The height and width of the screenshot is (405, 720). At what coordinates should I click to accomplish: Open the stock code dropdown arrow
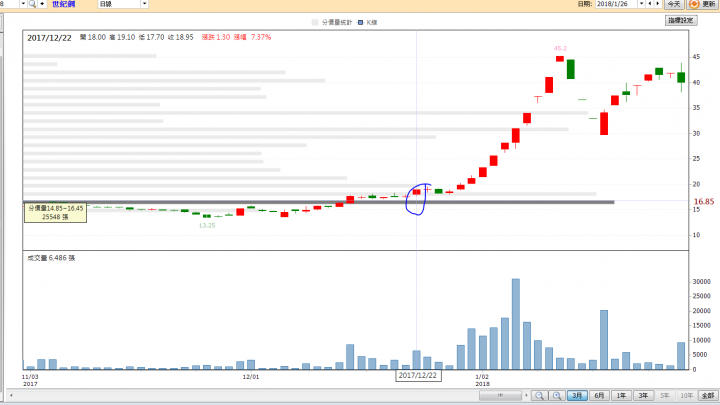point(23,4)
